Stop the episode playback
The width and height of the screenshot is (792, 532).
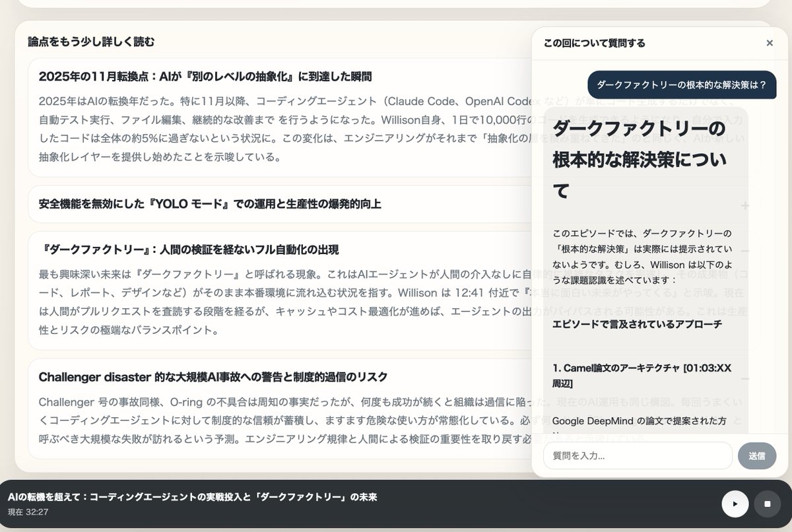coord(767,504)
